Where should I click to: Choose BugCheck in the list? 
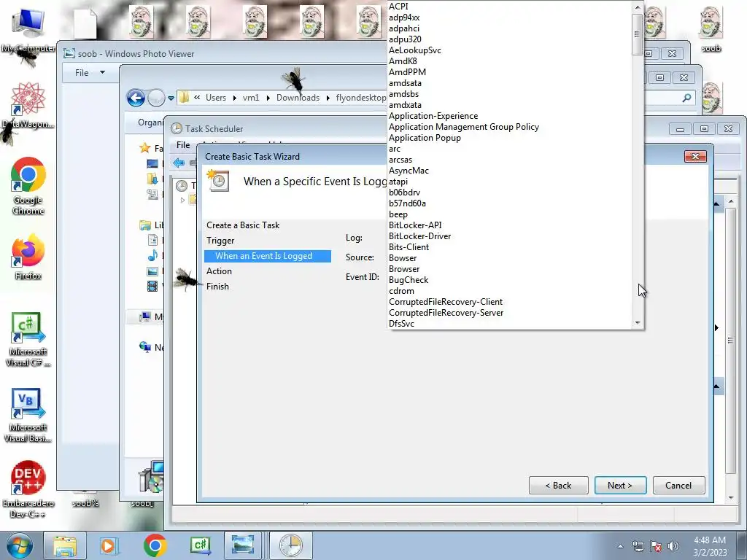(x=409, y=280)
